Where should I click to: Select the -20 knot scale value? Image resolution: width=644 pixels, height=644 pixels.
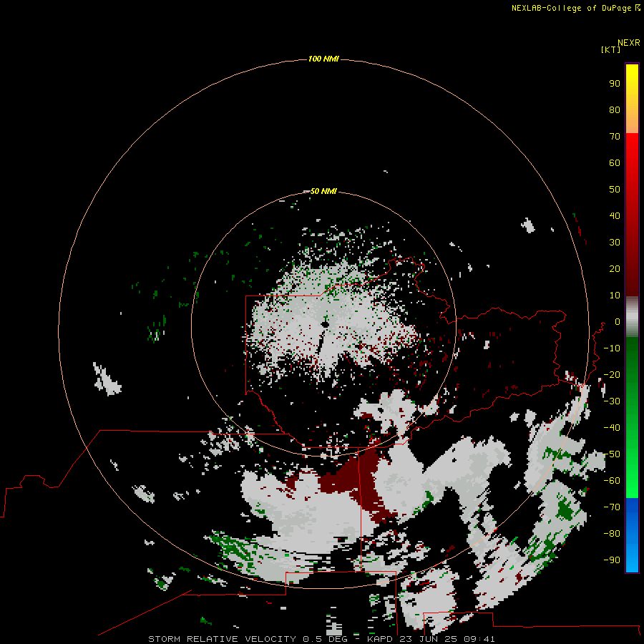[x=612, y=374]
